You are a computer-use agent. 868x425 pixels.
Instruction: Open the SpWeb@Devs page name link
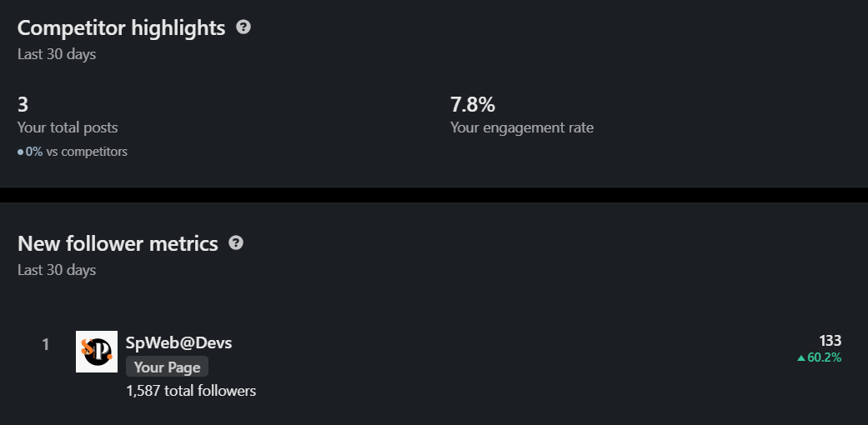tap(178, 342)
